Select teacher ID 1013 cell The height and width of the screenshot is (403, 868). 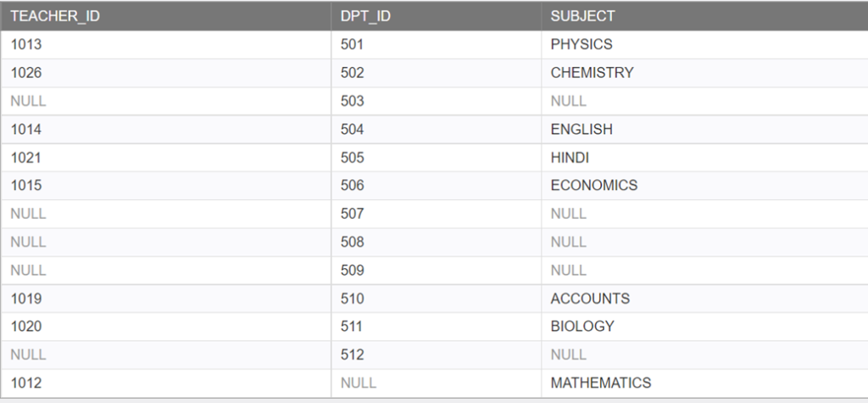166,44
